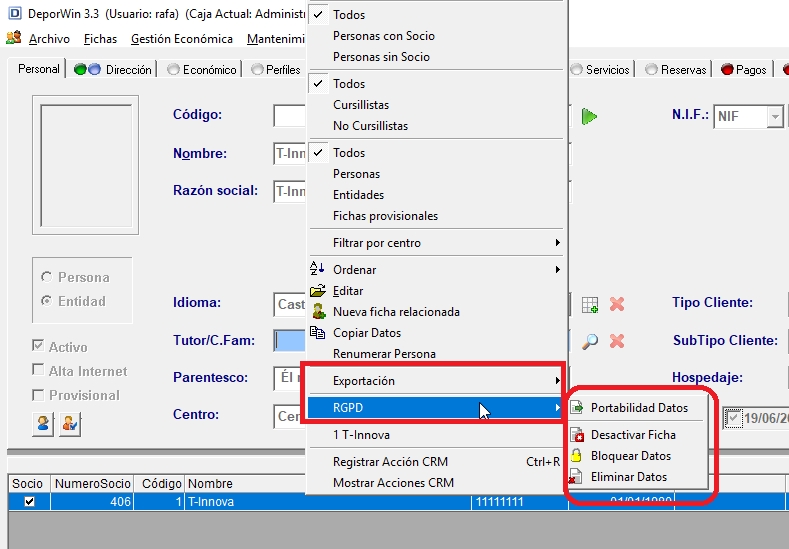Expand Filtrar por centro submenu
This screenshot has width=789, height=549.
tap(436, 243)
